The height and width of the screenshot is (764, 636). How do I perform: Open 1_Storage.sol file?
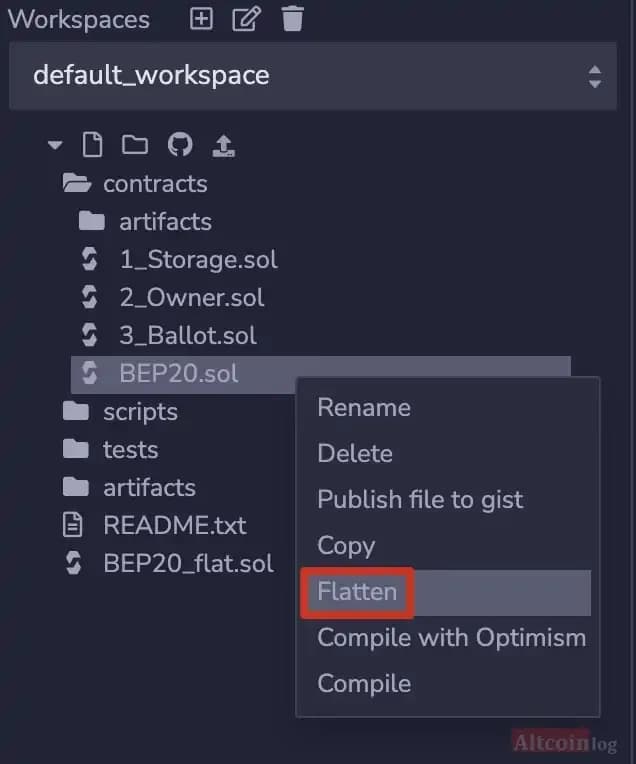[x=198, y=260]
